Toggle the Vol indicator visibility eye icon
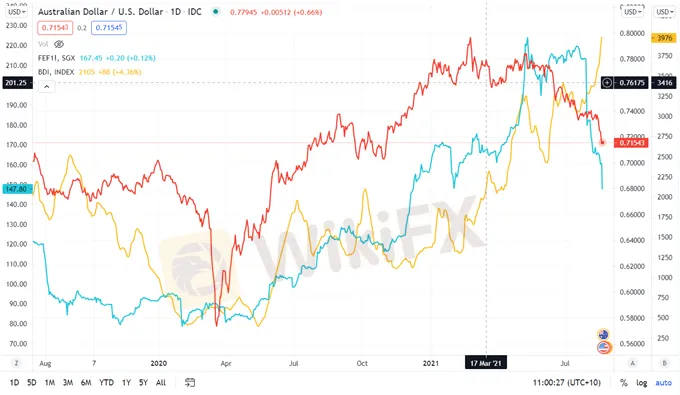 [x=59, y=44]
